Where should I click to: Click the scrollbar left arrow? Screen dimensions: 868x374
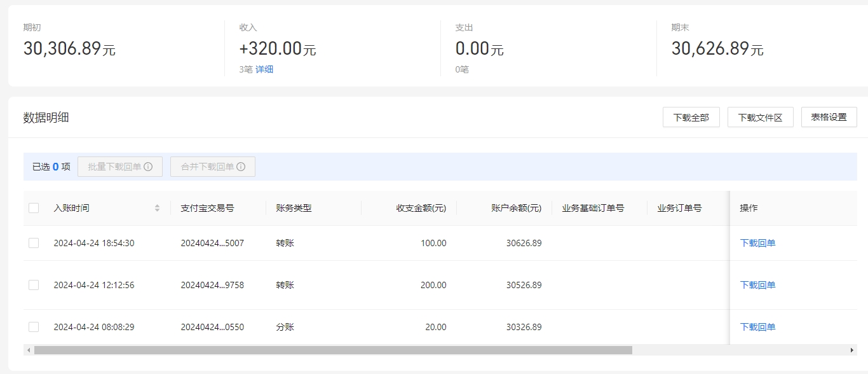point(28,350)
